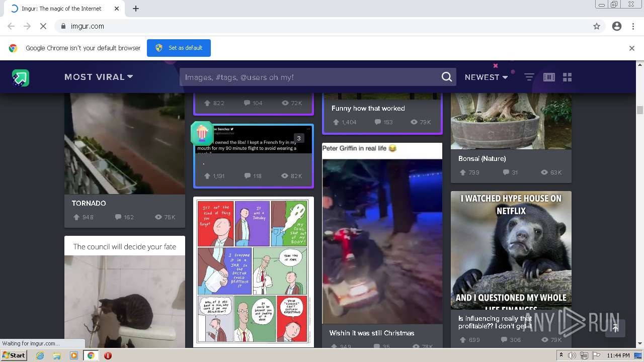Click comment icon showing 118
This screenshot has height=362, width=644.
247,176
